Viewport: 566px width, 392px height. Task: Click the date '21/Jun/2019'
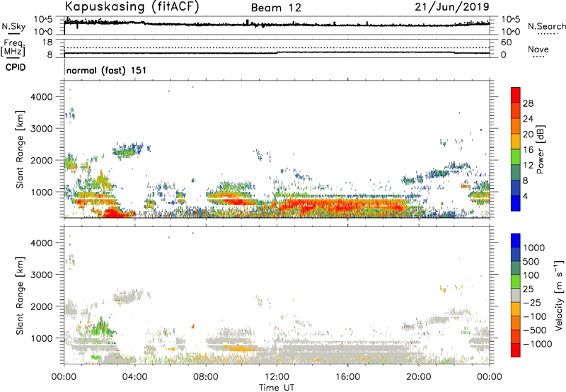pos(452,7)
